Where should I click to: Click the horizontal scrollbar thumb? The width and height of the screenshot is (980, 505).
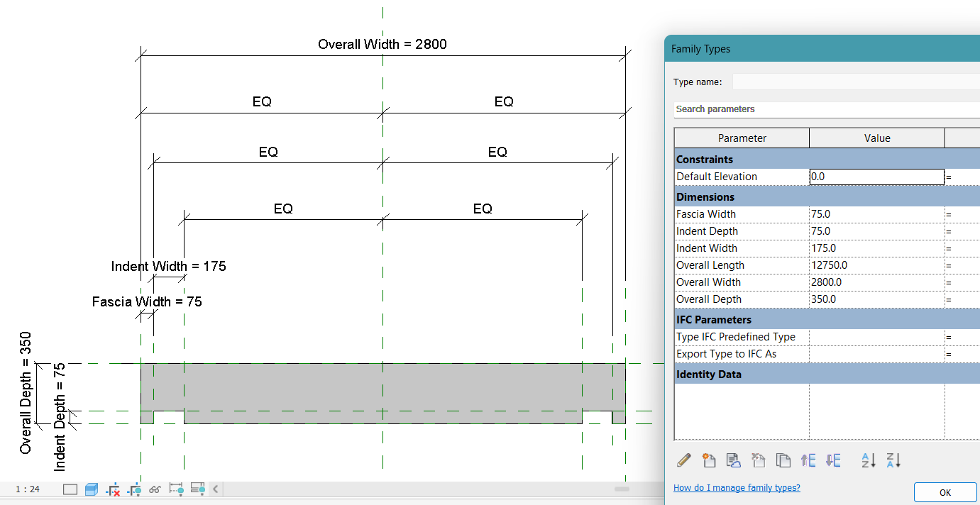tap(622, 489)
